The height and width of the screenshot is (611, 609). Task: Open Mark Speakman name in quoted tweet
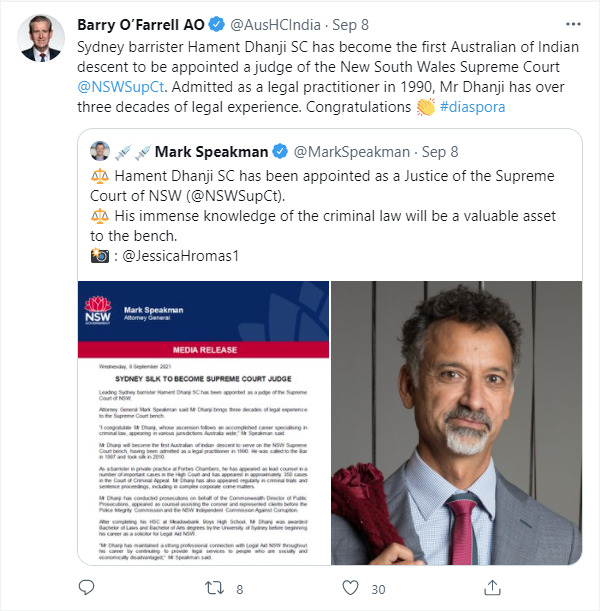click(211, 152)
